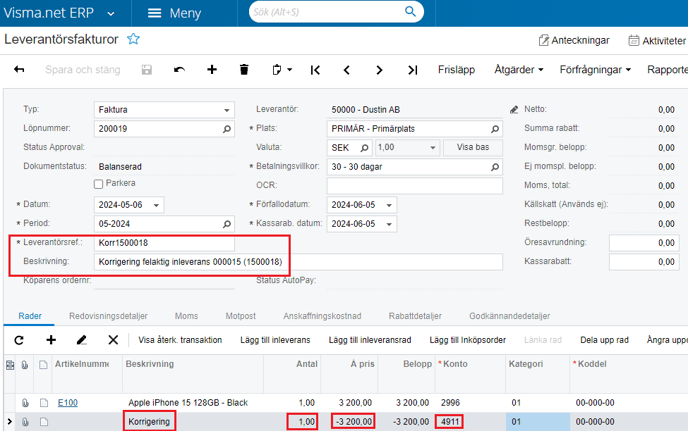Click Visa återk. transaktion
The width and height of the screenshot is (688, 431).
[x=180, y=340]
